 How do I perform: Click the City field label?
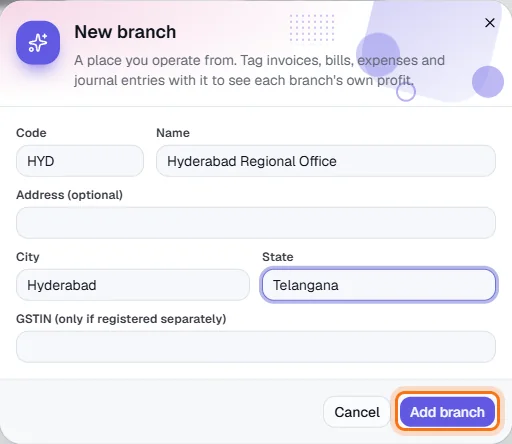(x=28, y=257)
